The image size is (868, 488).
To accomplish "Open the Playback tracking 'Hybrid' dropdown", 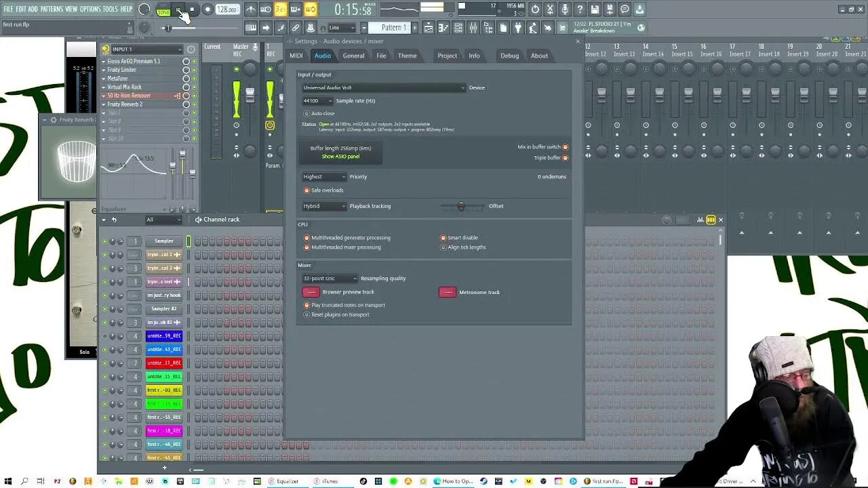I will [324, 206].
